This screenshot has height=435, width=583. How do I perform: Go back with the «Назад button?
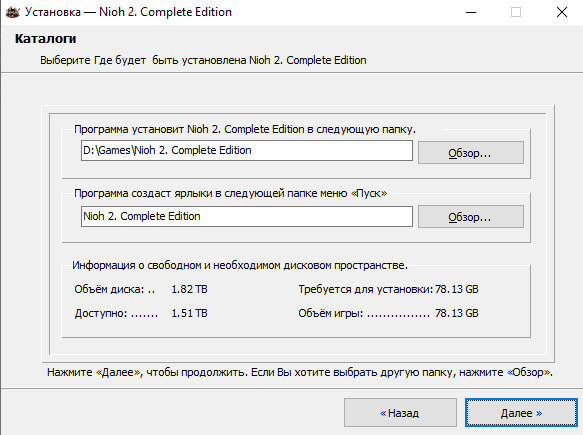(400, 413)
